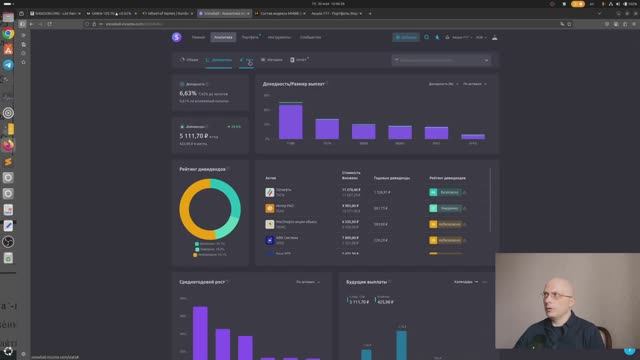
Task: Switch to the Общая analytics sub-tab
Action: coord(189,60)
